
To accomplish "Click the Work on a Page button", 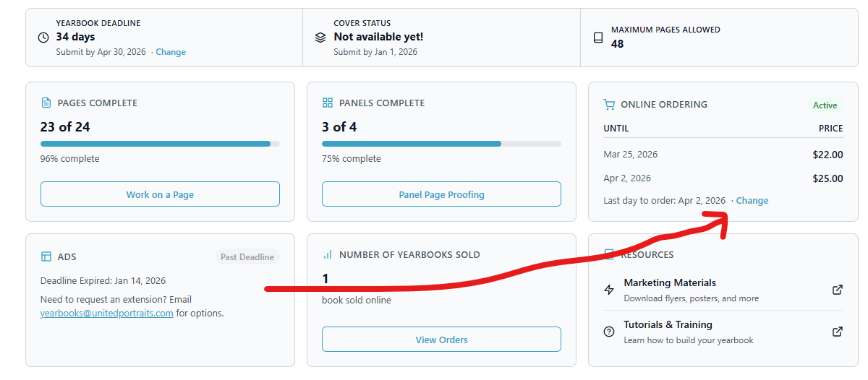I will [x=160, y=194].
